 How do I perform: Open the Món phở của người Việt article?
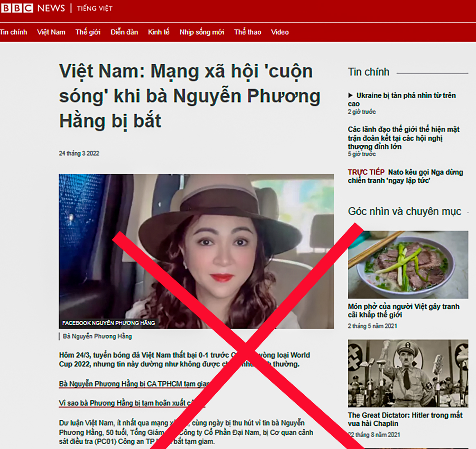pos(403,311)
